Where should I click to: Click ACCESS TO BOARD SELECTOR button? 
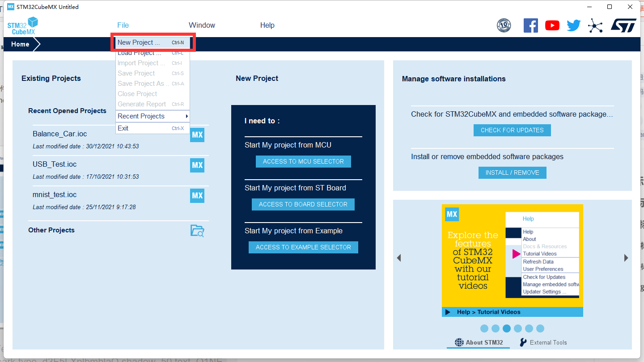pyautogui.click(x=303, y=204)
